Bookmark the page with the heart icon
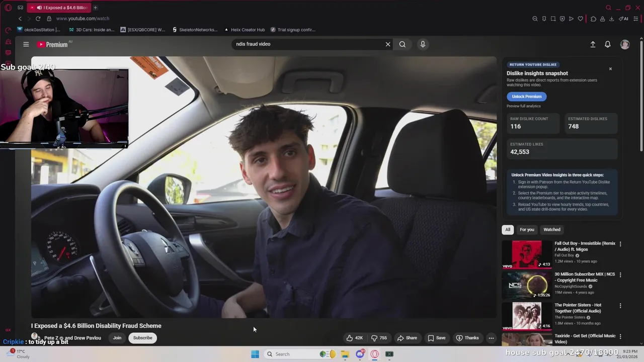The height and width of the screenshot is (362, 644). (580, 19)
